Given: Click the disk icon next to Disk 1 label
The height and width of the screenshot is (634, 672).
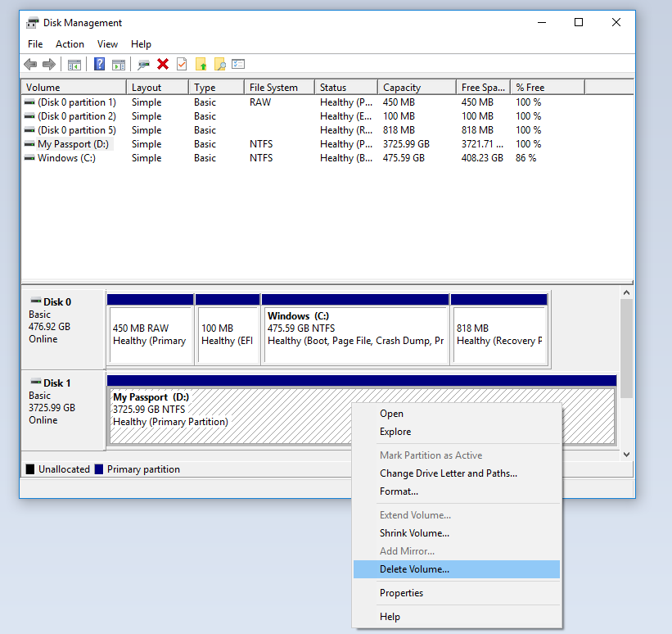Looking at the screenshot, I should click(36, 382).
